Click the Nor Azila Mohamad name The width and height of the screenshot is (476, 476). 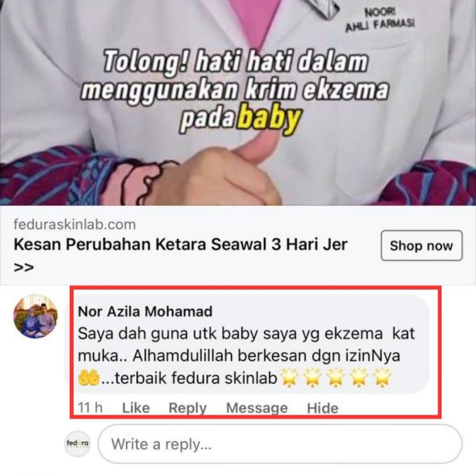(x=145, y=311)
